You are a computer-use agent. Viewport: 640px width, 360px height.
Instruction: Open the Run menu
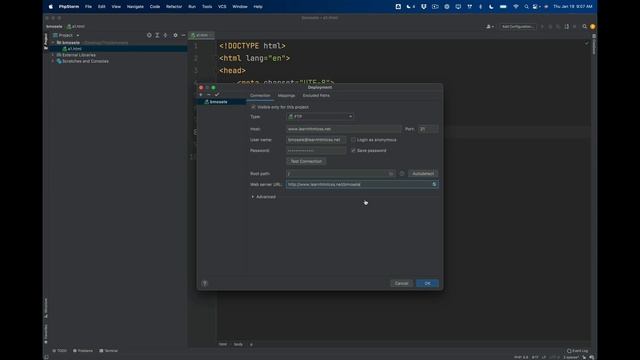(x=192, y=7)
